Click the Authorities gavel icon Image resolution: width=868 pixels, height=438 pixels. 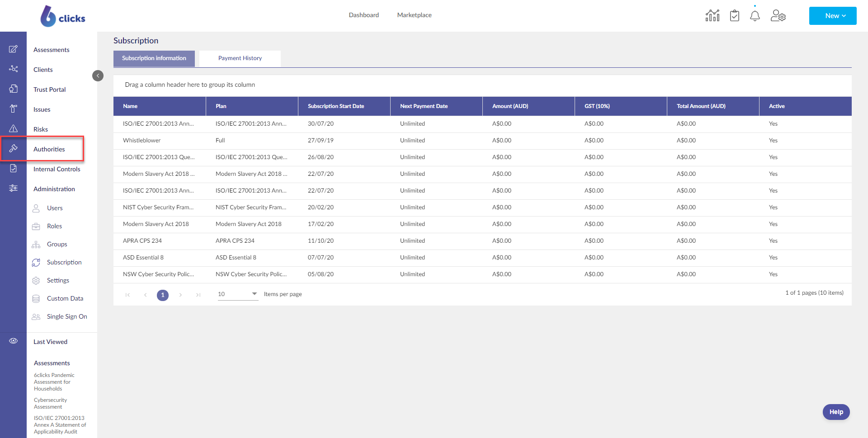14,148
